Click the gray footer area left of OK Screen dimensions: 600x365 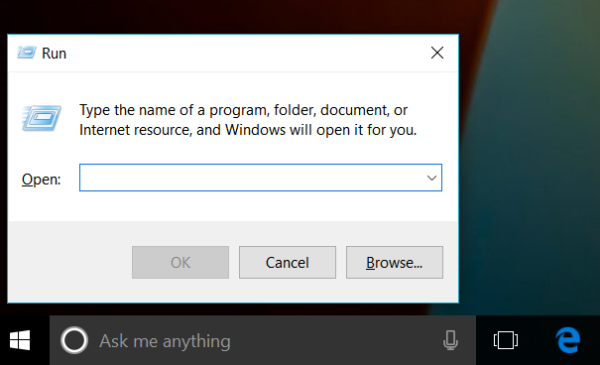pos(70,262)
